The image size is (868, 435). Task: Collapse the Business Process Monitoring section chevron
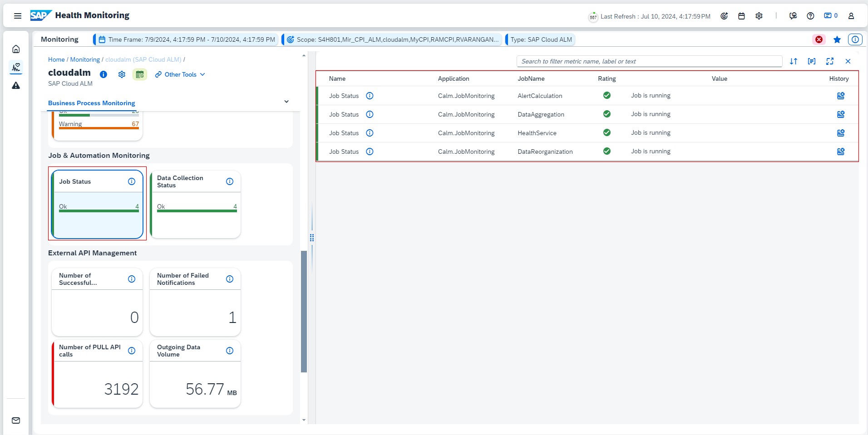(x=286, y=102)
